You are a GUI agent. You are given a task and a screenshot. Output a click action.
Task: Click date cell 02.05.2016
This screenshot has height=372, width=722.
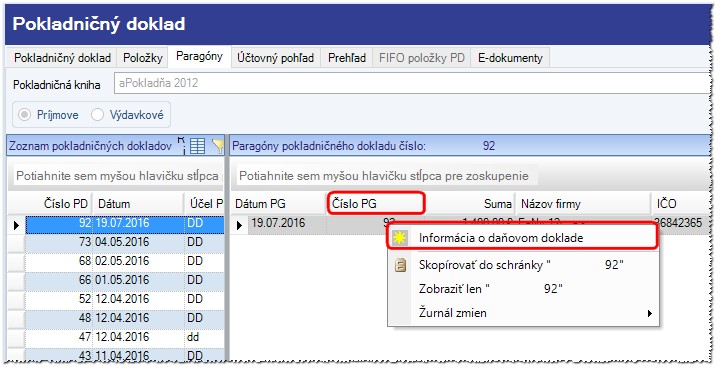coord(138,261)
